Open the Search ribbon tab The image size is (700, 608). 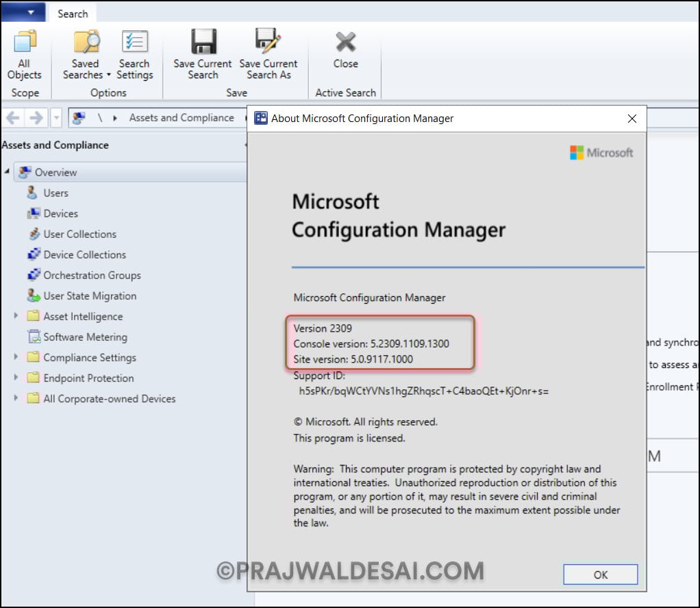coord(73,14)
